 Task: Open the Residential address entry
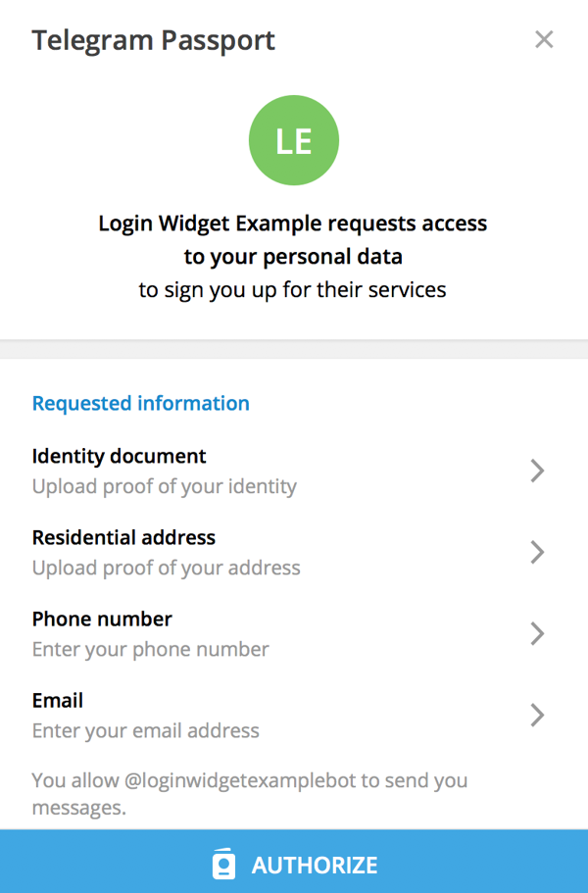(x=294, y=553)
